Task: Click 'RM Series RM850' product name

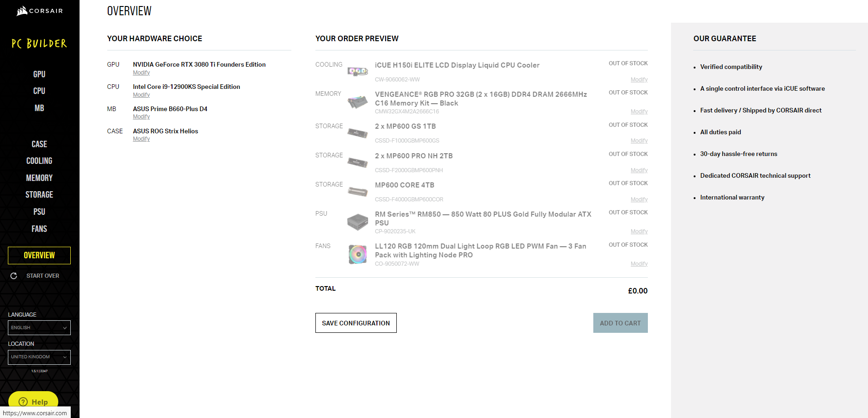Action: (x=483, y=218)
